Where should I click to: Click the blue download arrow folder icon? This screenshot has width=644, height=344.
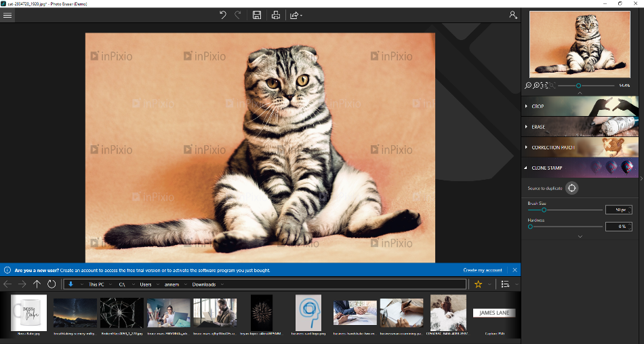pyautogui.click(x=71, y=284)
